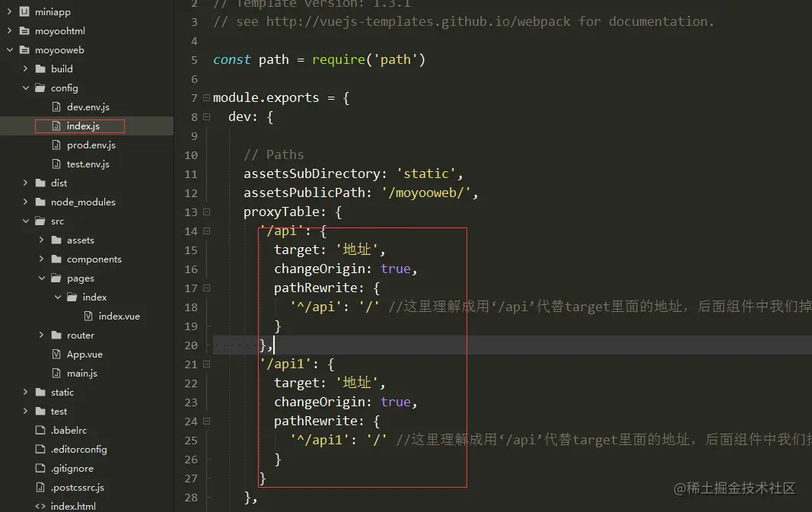Collapse the index folder arrow under pages
Screen dimensions: 812x512
click(58, 297)
